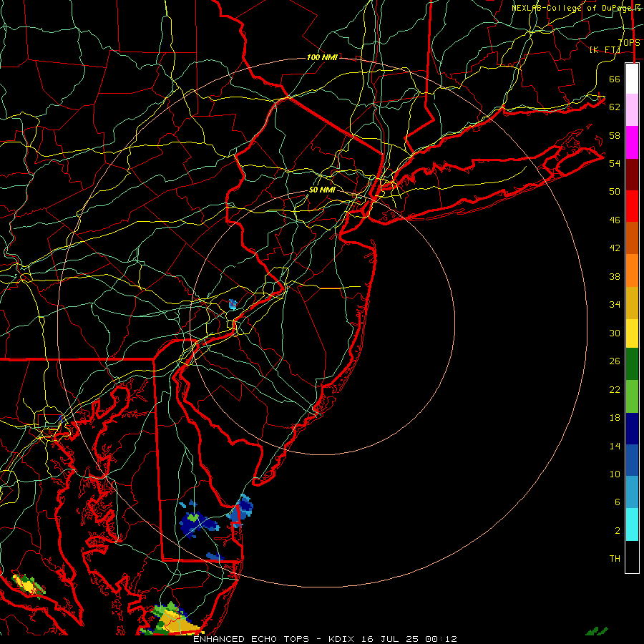Click the "TOPS" legend heading
Image resolution: width=644 pixels, height=644 pixels.
click(x=629, y=43)
